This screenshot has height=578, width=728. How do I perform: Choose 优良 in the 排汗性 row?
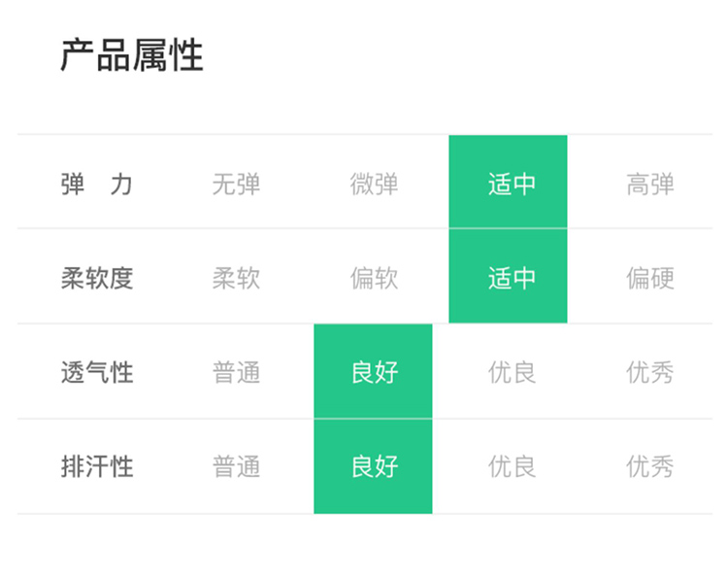tap(512, 467)
